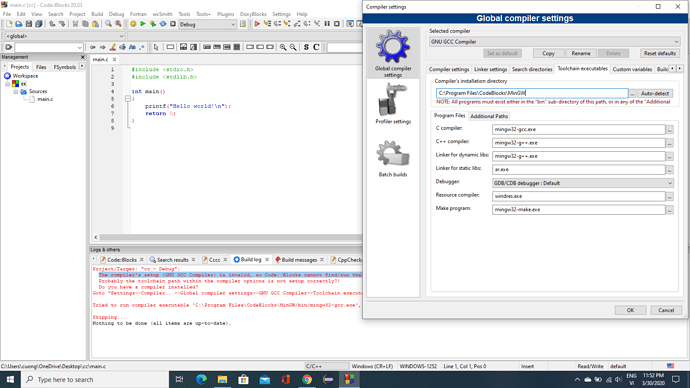Click the red Debug/Continue arrow icon

click(257, 24)
